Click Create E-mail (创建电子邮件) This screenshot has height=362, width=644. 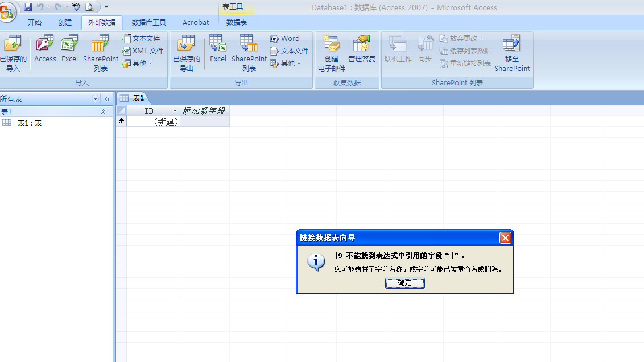(x=332, y=53)
